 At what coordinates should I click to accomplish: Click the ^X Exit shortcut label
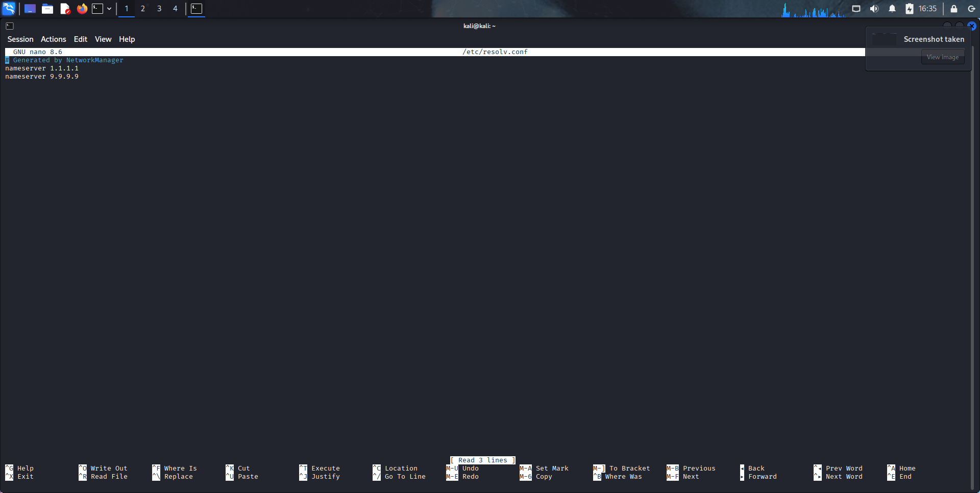(19, 477)
